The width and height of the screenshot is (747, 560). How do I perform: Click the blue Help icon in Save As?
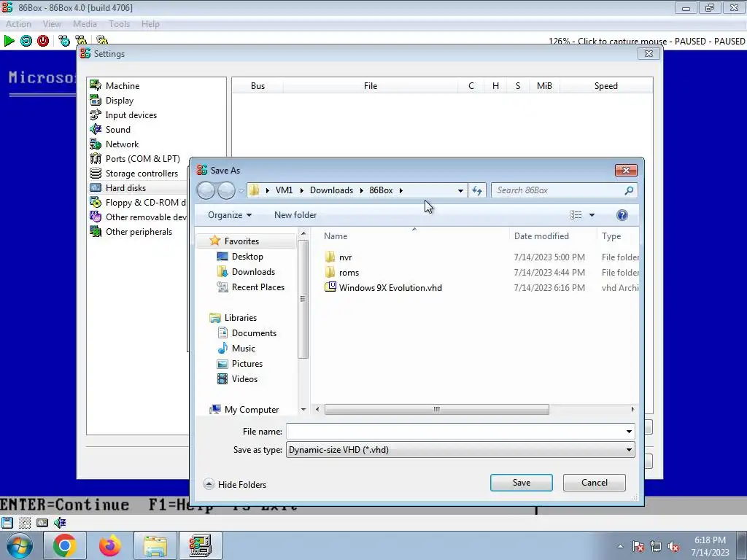(x=622, y=215)
